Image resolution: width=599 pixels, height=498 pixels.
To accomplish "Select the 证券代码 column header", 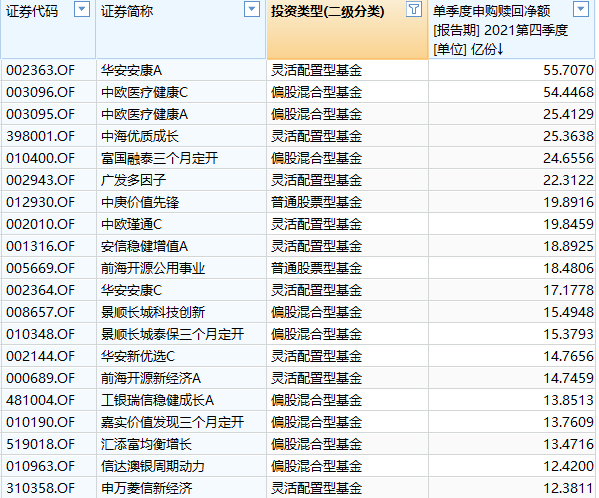I will pos(48,29).
